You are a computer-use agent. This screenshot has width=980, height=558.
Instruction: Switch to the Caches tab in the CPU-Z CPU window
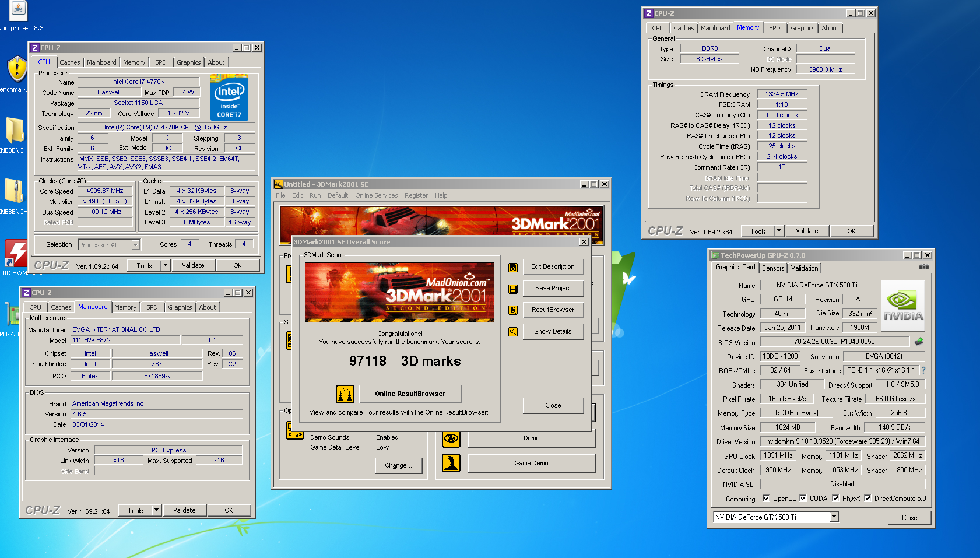point(70,62)
